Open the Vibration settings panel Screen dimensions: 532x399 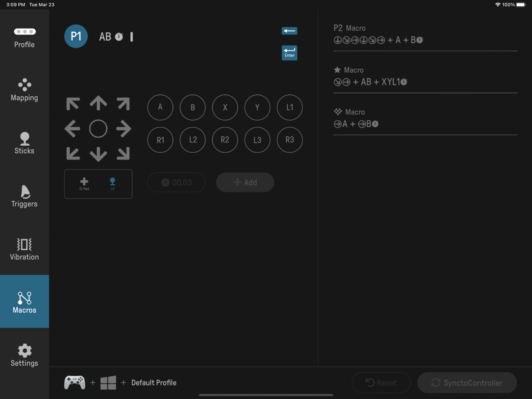coord(24,248)
